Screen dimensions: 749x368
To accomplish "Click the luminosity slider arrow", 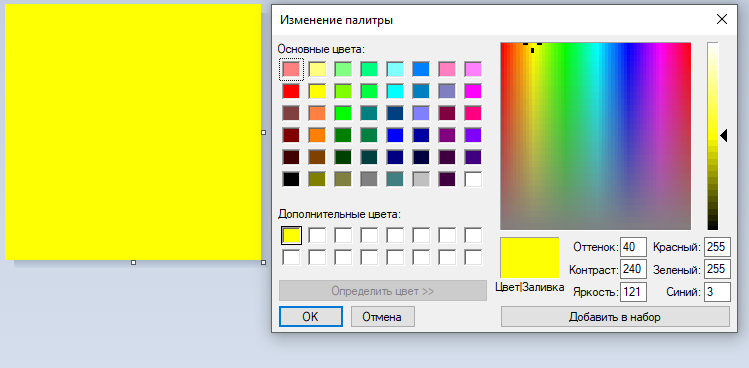I will click(723, 136).
